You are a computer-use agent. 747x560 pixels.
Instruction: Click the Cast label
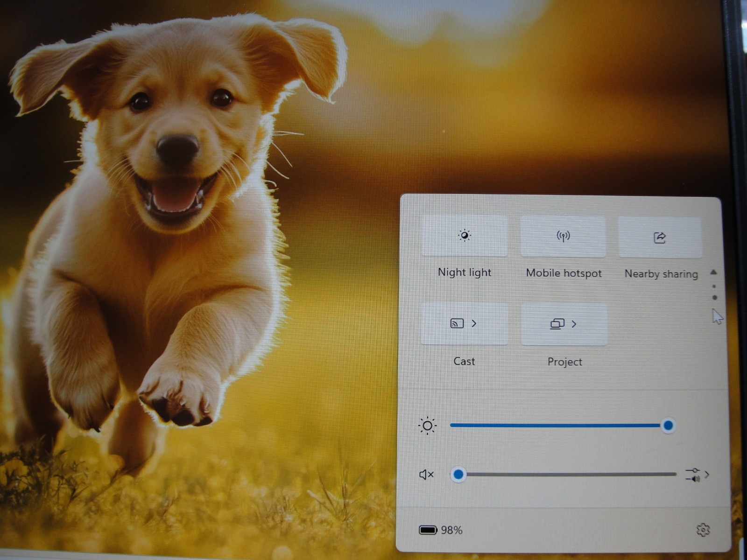pyautogui.click(x=464, y=361)
